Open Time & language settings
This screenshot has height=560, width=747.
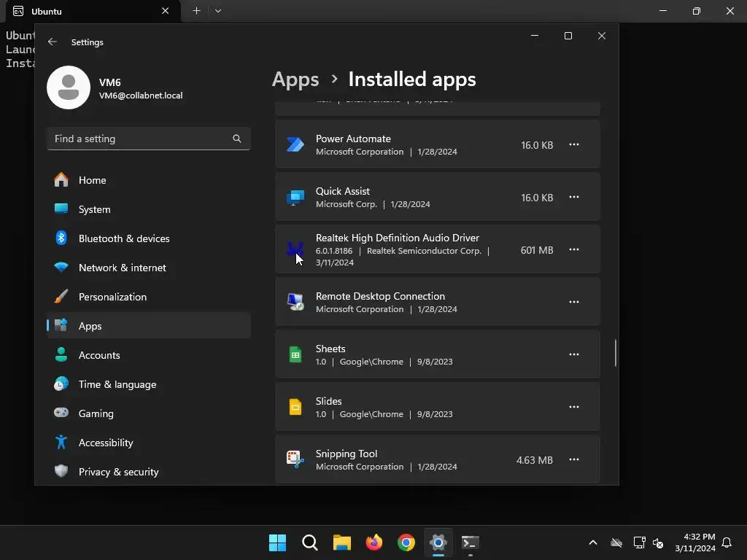149,384
